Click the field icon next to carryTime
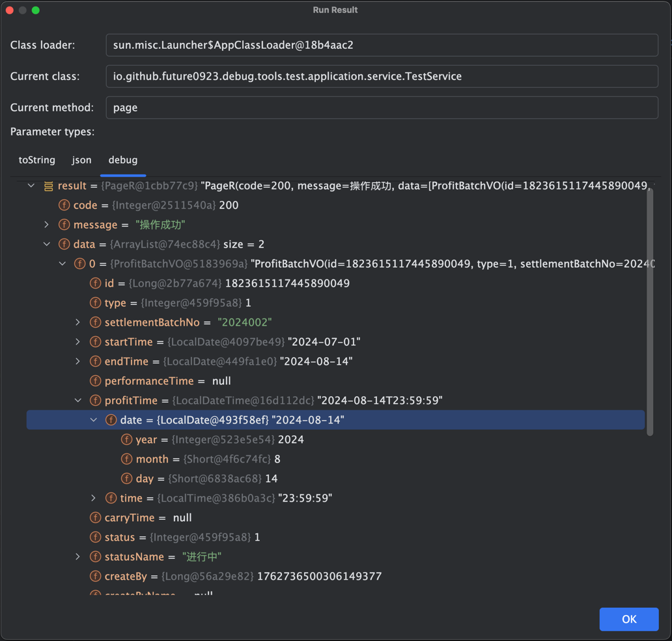672x641 pixels. tap(95, 518)
